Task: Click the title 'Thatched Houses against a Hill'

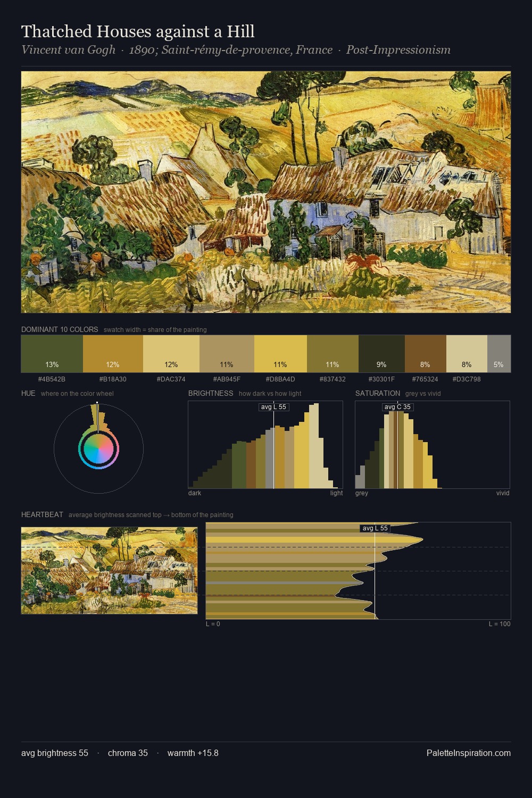Action: pos(138,31)
